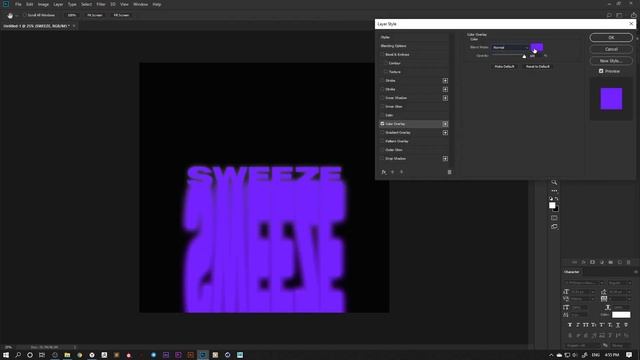
Task: Click the Photoshop search icon at top right
Action: (x=609, y=15)
